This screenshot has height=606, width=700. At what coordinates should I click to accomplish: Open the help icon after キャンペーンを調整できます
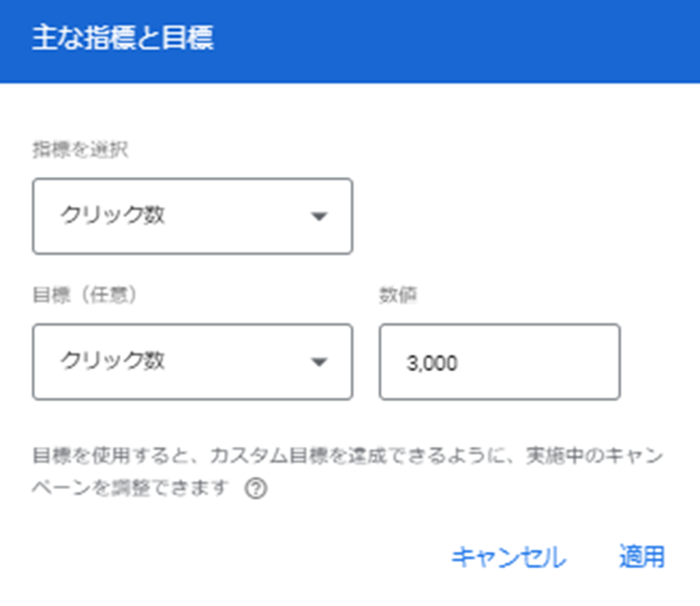(x=256, y=488)
